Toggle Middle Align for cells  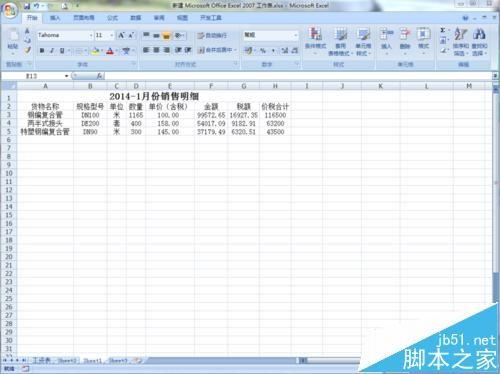pyautogui.click(x=156, y=35)
